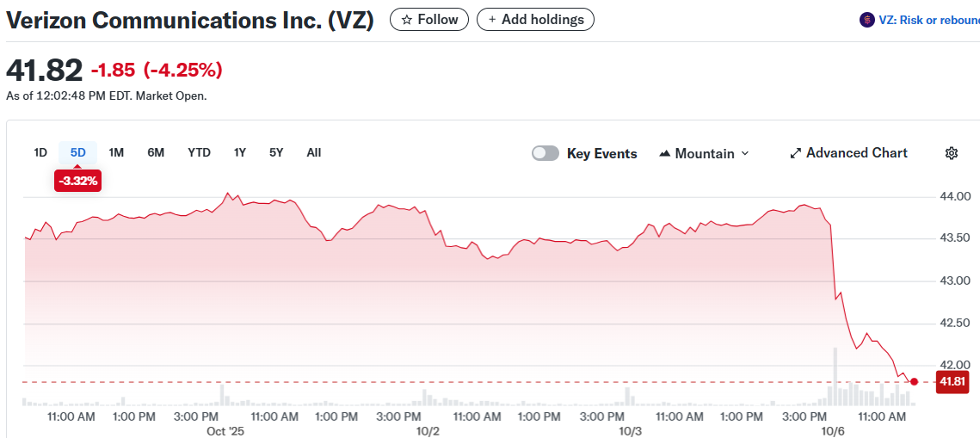Click the Mountain chart type icon
980x438 pixels.
click(665, 154)
